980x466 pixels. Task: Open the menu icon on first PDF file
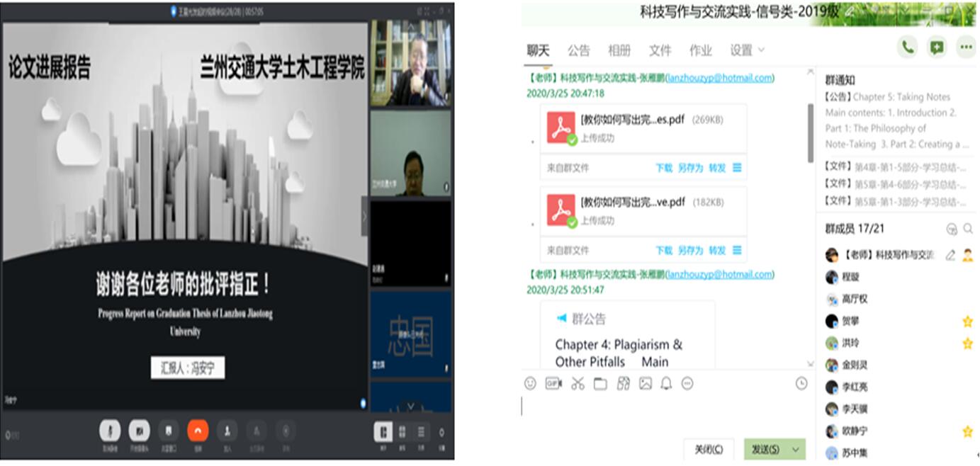point(737,168)
